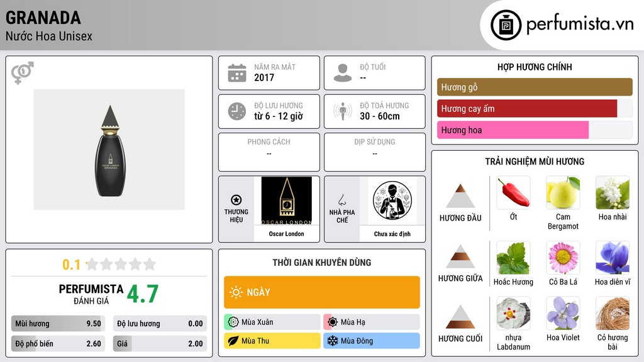644x362 pixels.
Task: Click the Mùa Hạ season bar
Action: (x=372, y=322)
